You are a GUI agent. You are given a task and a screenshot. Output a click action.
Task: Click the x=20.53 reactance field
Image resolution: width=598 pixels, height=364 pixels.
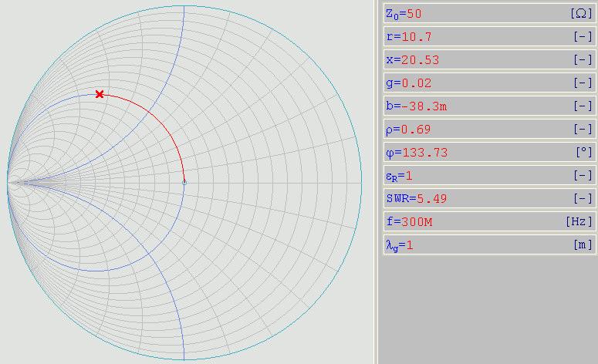pos(489,60)
